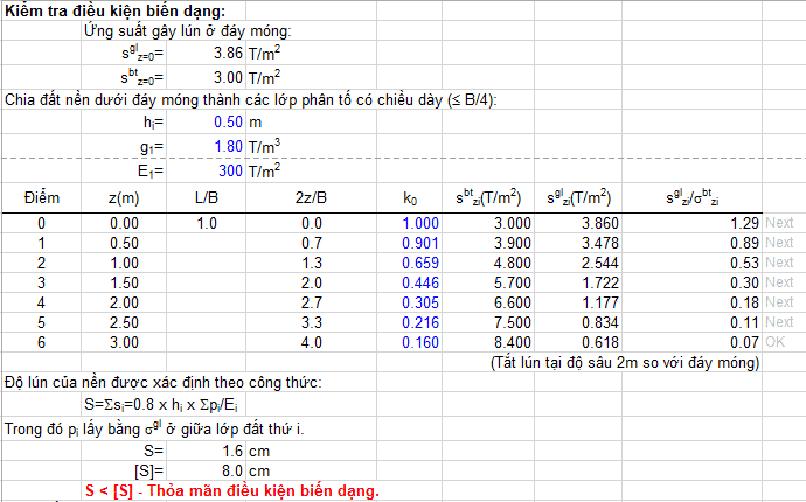Click the cell showing 6.600
Viewport: 806px width, 502px height.
[x=512, y=303]
